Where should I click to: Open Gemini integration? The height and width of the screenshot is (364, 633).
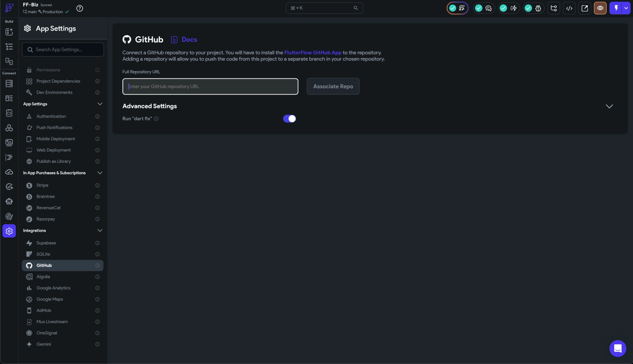(63, 344)
